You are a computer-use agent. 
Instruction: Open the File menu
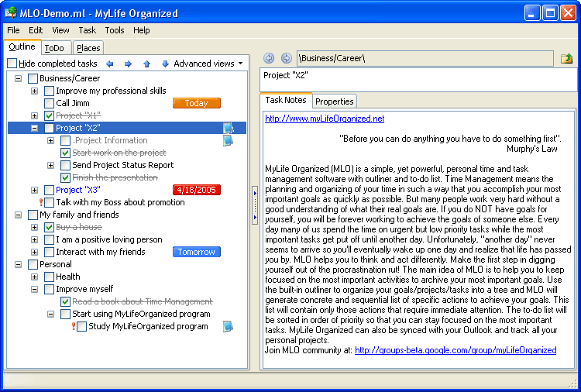coord(13,30)
